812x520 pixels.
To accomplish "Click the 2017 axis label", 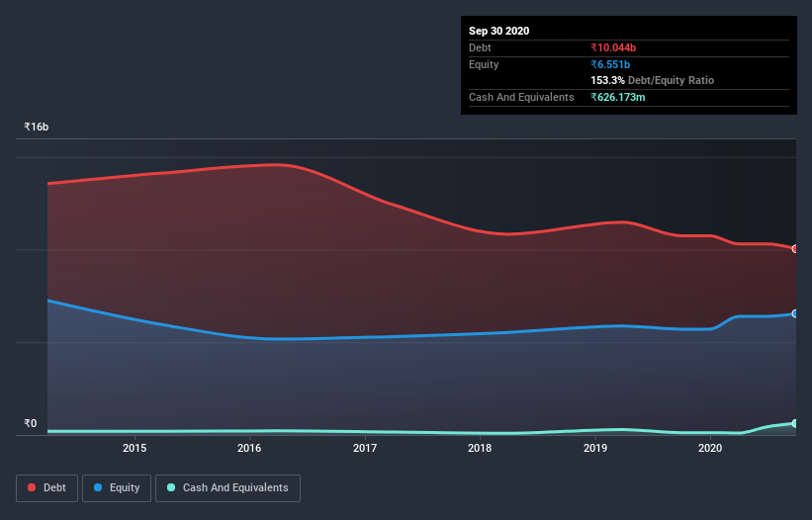I will 365,448.
